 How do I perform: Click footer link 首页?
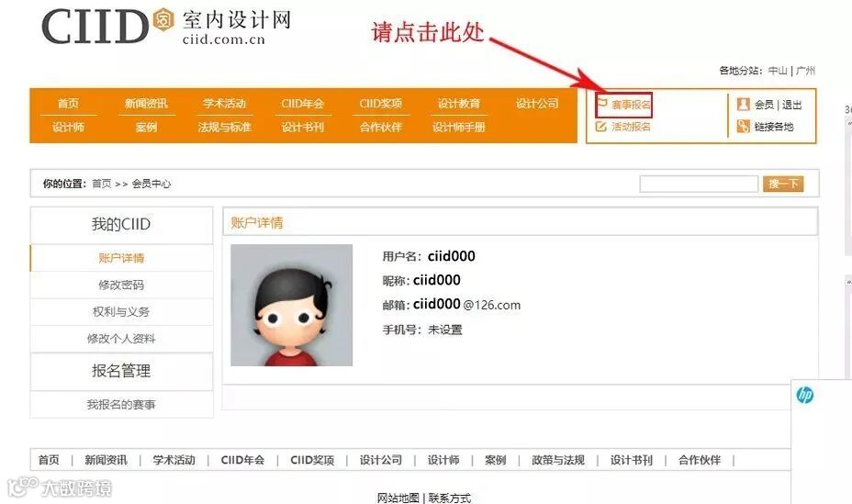tap(49, 460)
